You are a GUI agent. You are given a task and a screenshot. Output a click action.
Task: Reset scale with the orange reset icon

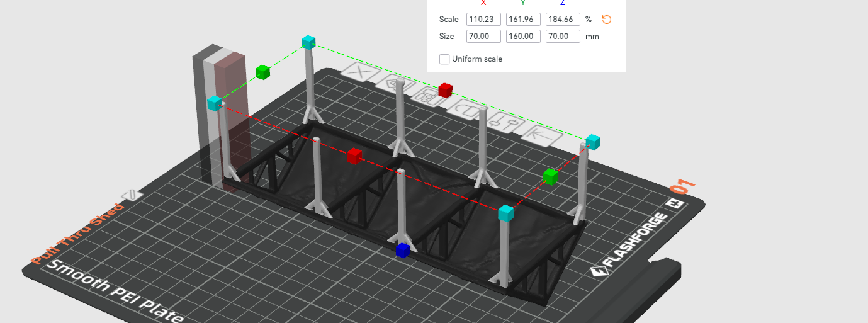pyautogui.click(x=607, y=20)
